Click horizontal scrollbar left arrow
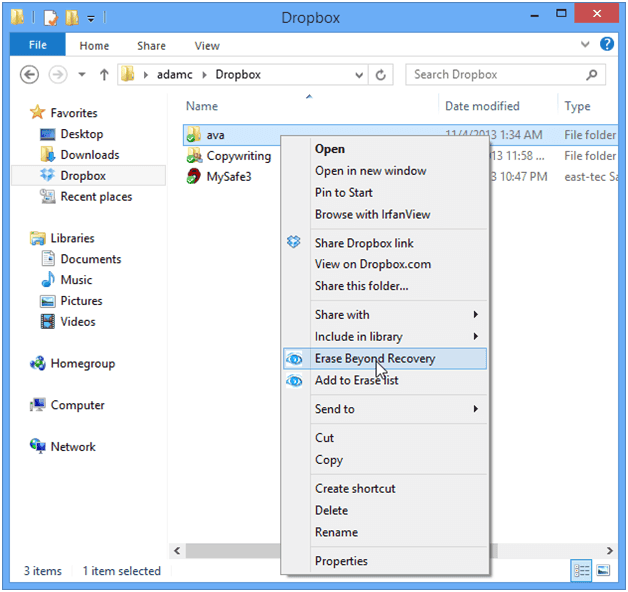Image resolution: width=628 pixels, height=592 pixels. point(177,551)
